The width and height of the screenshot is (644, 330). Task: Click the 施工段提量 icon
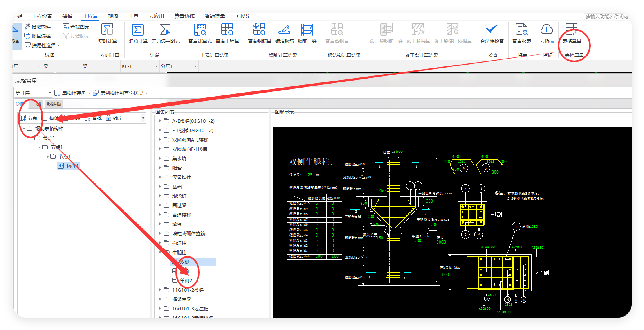[x=418, y=30]
